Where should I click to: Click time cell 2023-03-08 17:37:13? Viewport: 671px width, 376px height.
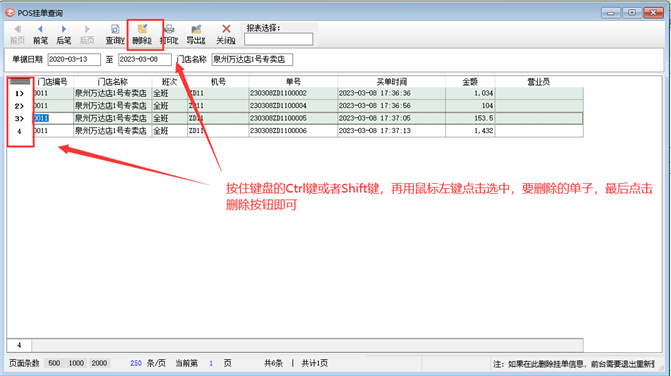tap(392, 131)
